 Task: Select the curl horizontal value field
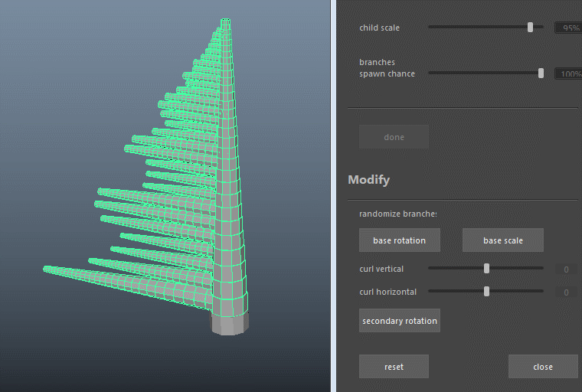[566, 292]
